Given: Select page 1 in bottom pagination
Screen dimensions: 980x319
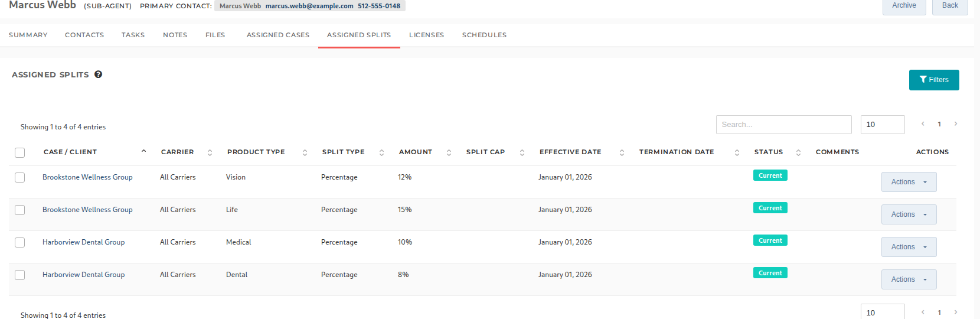Looking at the screenshot, I should coord(939,313).
